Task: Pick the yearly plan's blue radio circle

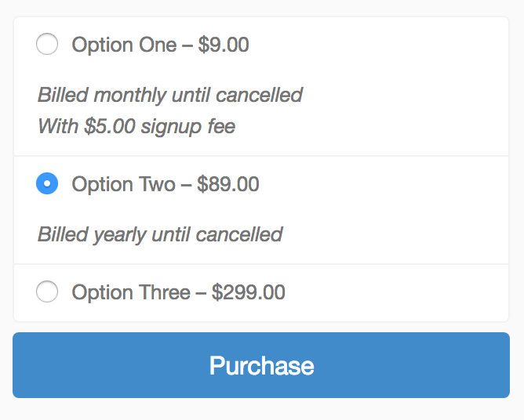Action: [x=47, y=184]
